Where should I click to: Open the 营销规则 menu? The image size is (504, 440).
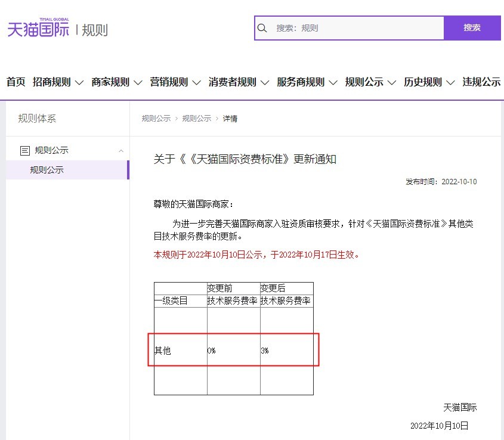(169, 82)
